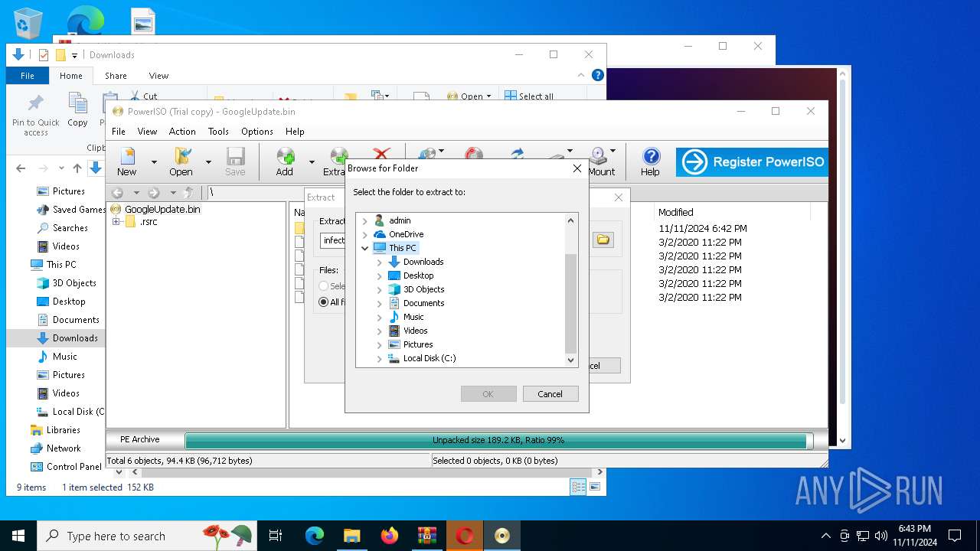The width and height of the screenshot is (980, 551).
Task: Expand the Documents node in folder tree
Action: [x=380, y=303]
